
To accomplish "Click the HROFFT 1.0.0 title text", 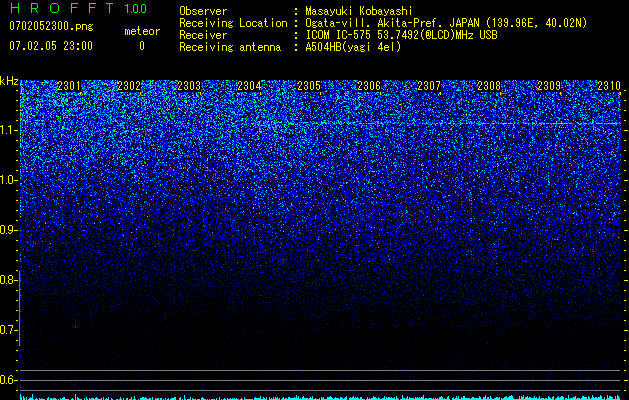I will (79, 8).
